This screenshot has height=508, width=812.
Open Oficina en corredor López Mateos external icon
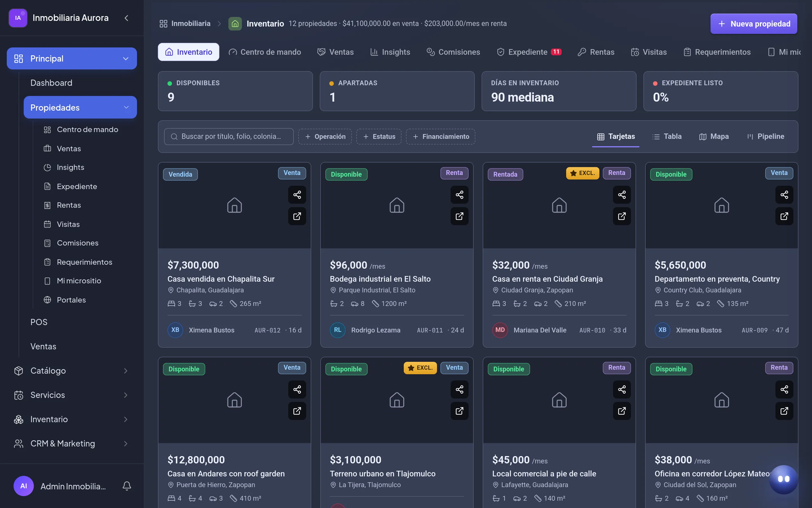784,411
